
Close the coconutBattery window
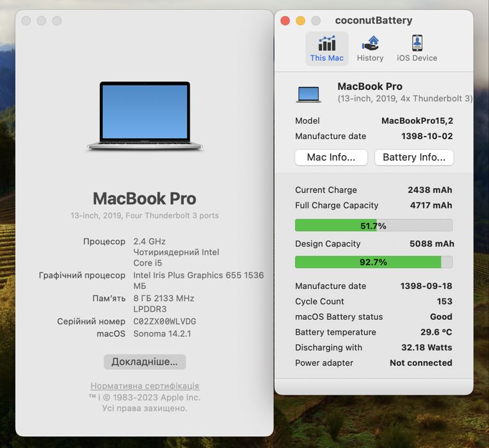[x=285, y=21]
